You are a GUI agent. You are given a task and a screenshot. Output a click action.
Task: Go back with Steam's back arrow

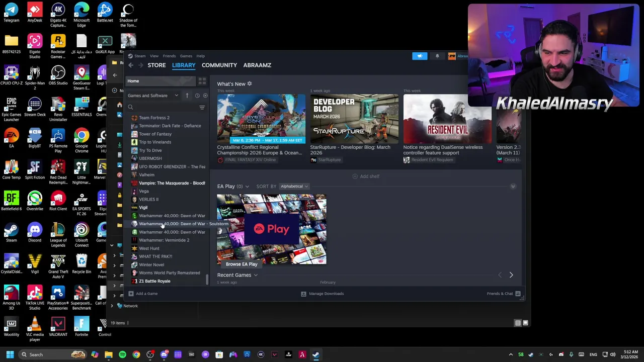tap(131, 65)
